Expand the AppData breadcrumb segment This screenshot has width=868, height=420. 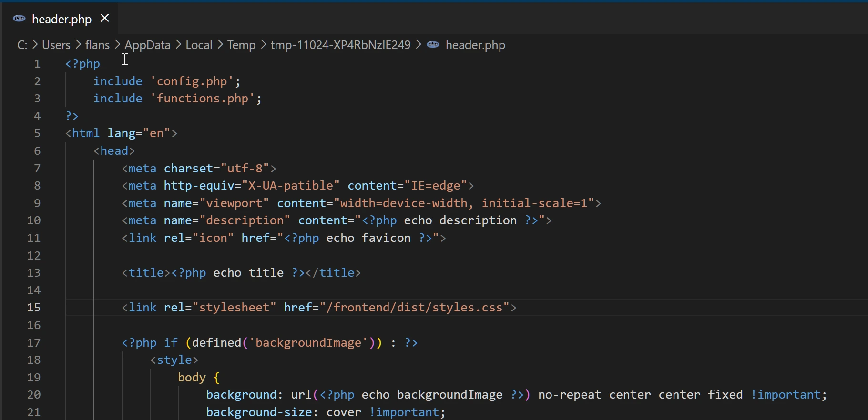pyautogui.click(x=147, y=45)
